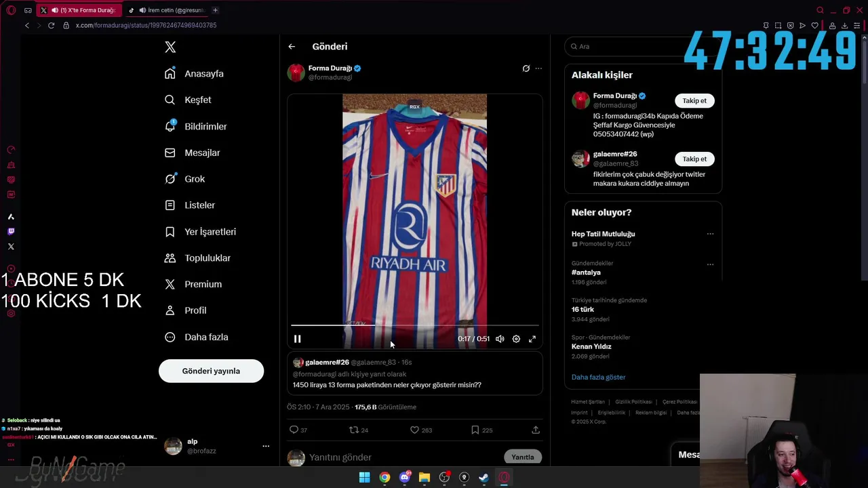This screenshot has width=868, height=488.
Task: Open the heart bookmarks toolbar icon
Action: pyautogui.click(x=814, y=26)
